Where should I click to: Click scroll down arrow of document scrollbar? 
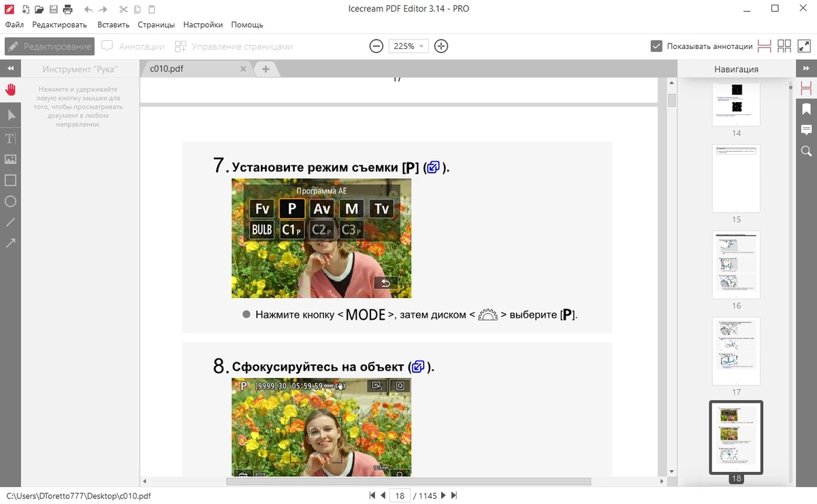672,471
